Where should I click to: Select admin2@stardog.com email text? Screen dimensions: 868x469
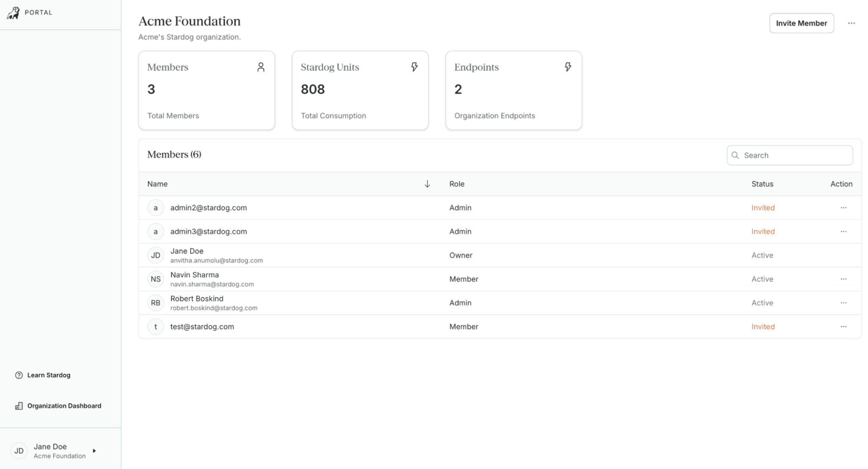tap(209, 208)
